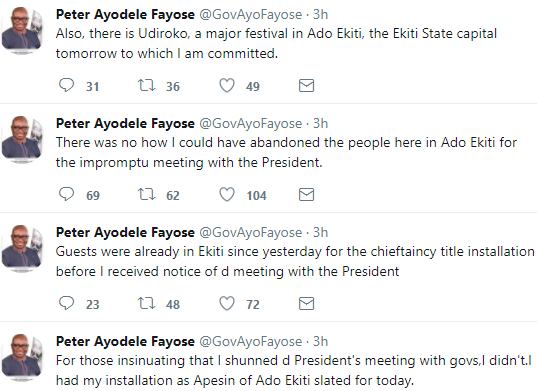Open @GovAyoFayose handle on second tweet
This screenshot has height=391, width=537.
pyautogui.click(x=250, y=124)
